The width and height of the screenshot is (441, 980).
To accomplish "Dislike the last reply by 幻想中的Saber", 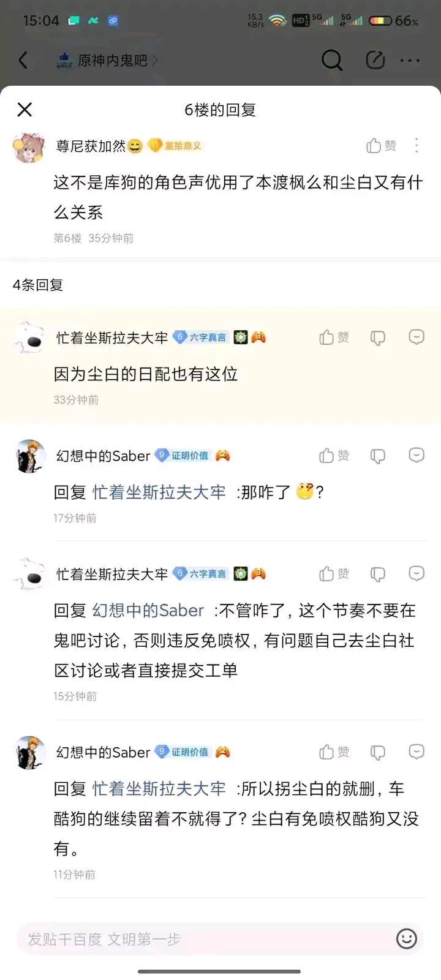I will pyautogui.click(x=378, y=752).
